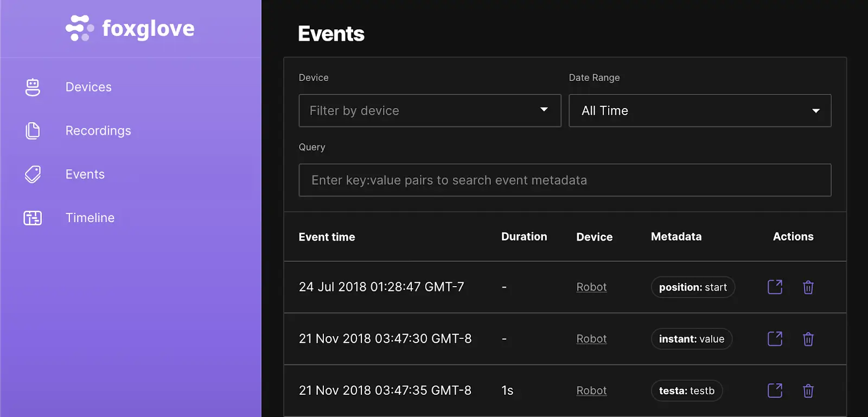Delete the 24 Jul 2018 event
Image resolution: width=868 pixels, height=417 pixels.
(x=808, y=287)
